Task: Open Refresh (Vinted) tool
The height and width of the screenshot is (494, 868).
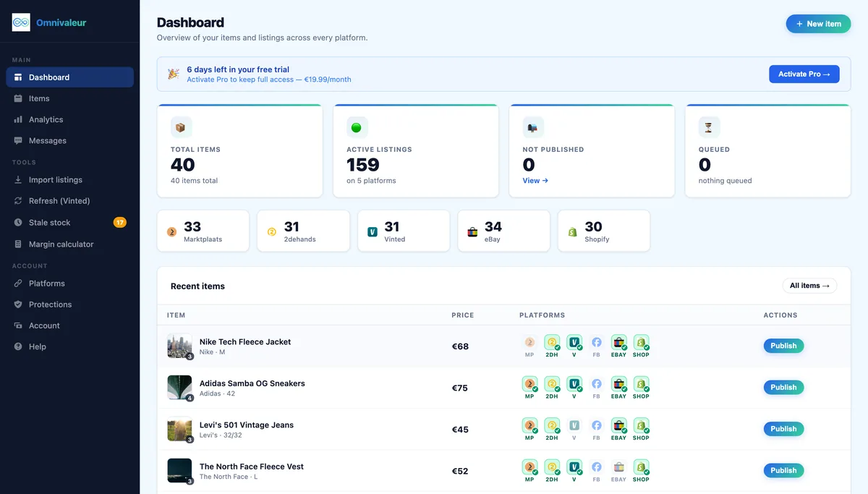Action: click(69, 200)
